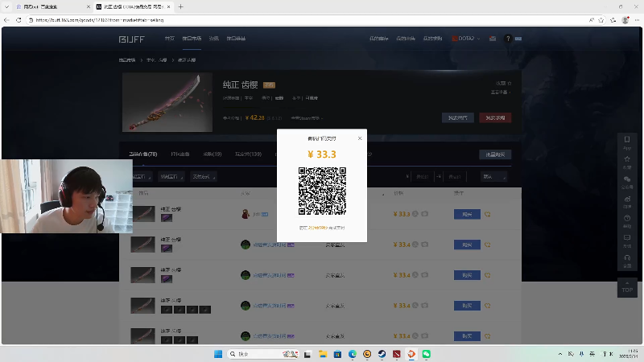This screenshot has width=644, height=362.
Task: Click the gray-blue action button near item header
Action: 457,117
